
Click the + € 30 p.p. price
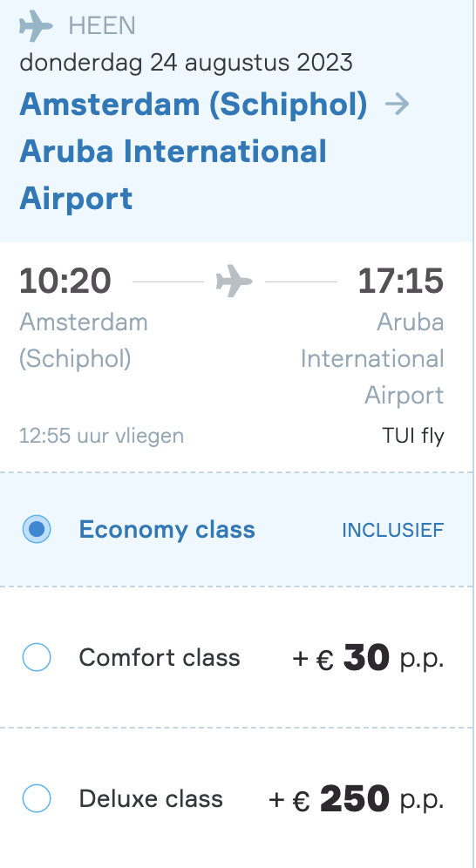coord(368,658)
